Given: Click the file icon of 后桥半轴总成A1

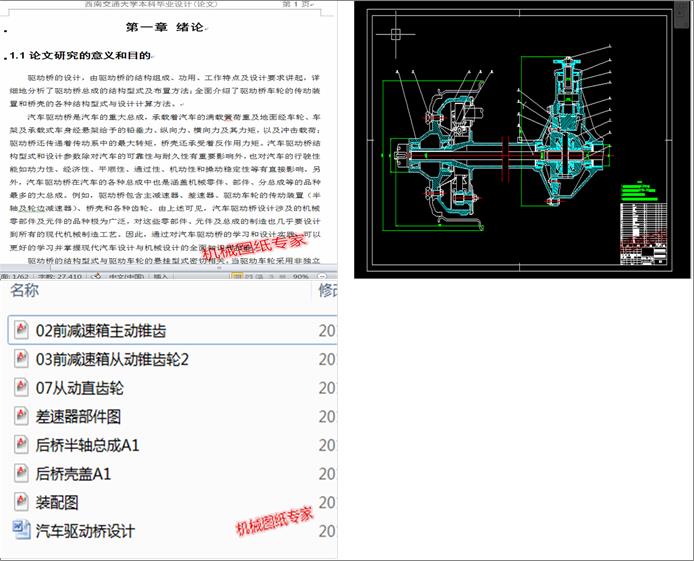Looking at the screenshot, I should [x=21, y=445].
